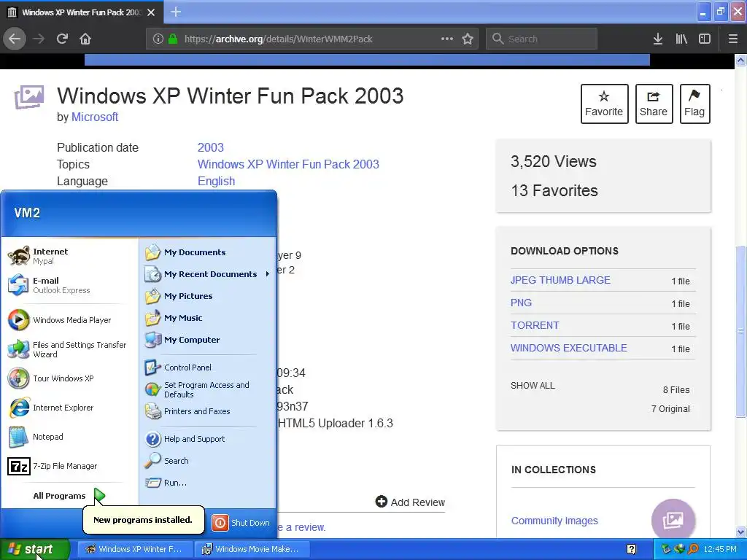Launch Tour Windows XP

[69, 378]
